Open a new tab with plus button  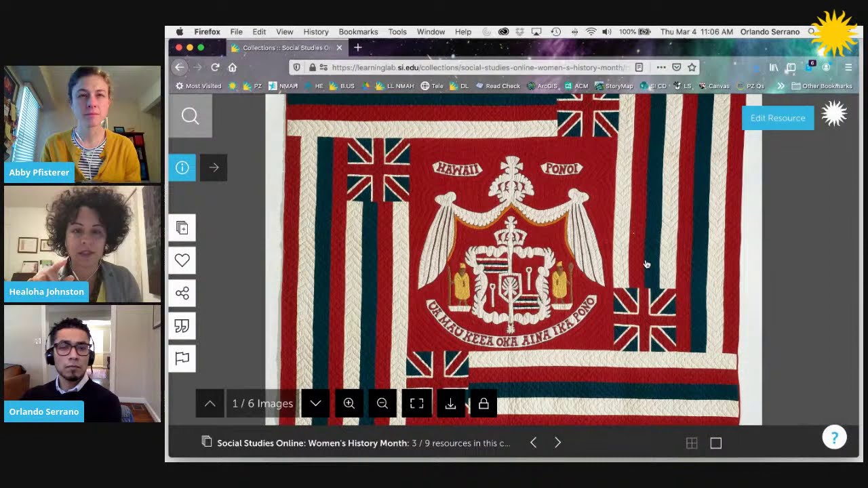pyautogui.click(x=358, y=47)
